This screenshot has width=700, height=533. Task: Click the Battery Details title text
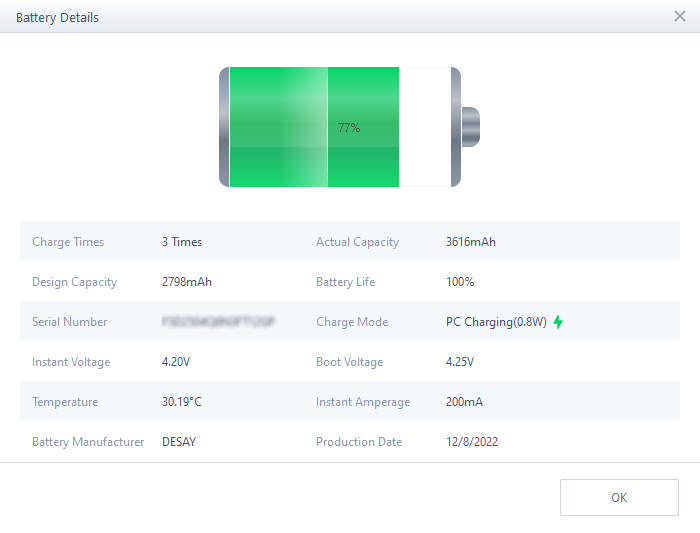point(57,17)
